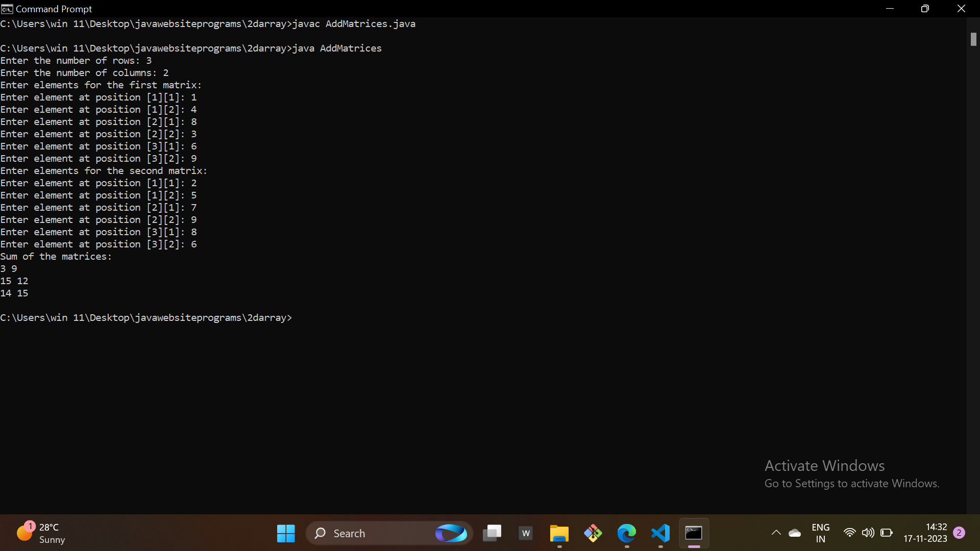Open Microsoft Edge browser icon
980x551 pixels.
click(x=626, y=533)
